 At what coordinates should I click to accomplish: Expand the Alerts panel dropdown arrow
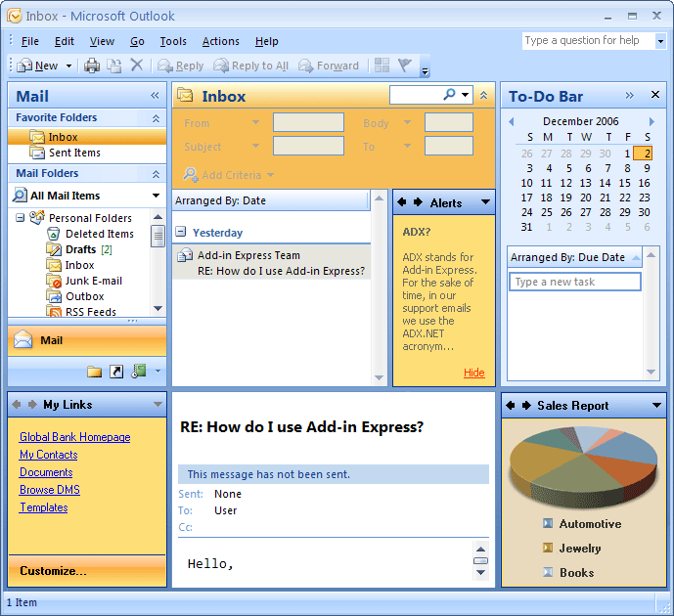click(485, 203)
